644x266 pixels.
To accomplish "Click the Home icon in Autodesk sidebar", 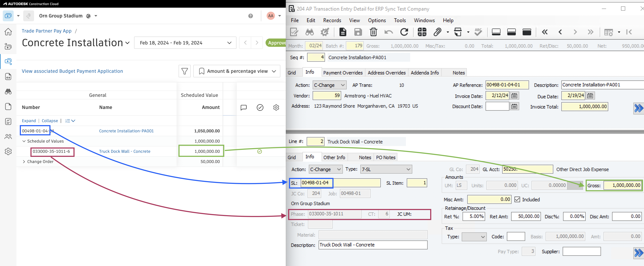I will point(8,32).
